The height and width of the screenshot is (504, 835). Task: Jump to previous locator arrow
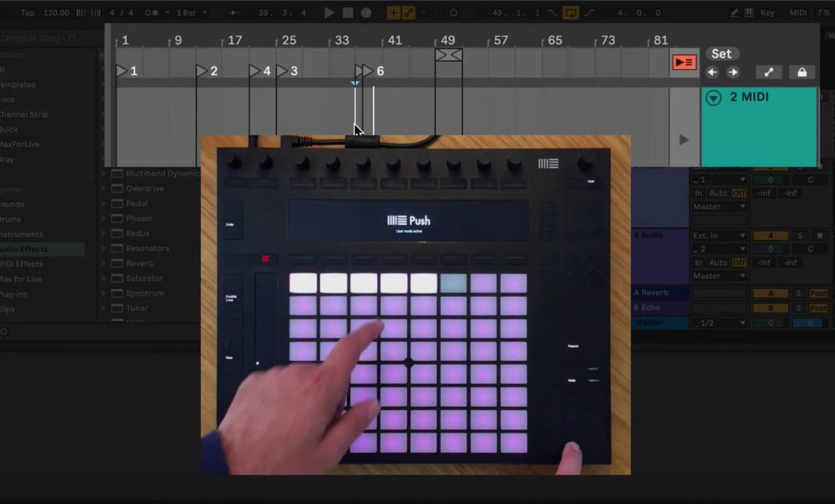[x=712, y=72]
